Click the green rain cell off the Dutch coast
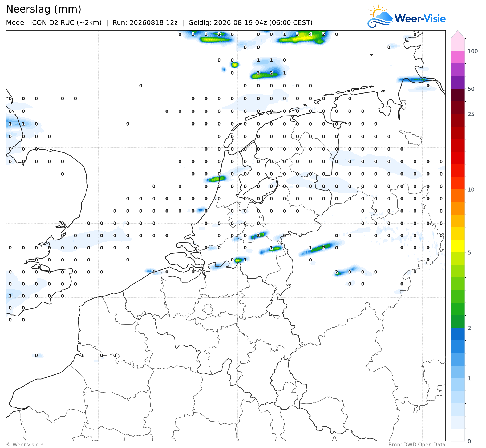Image resolution: width=486 pixels, height=448 pixels. coord(217,179)
